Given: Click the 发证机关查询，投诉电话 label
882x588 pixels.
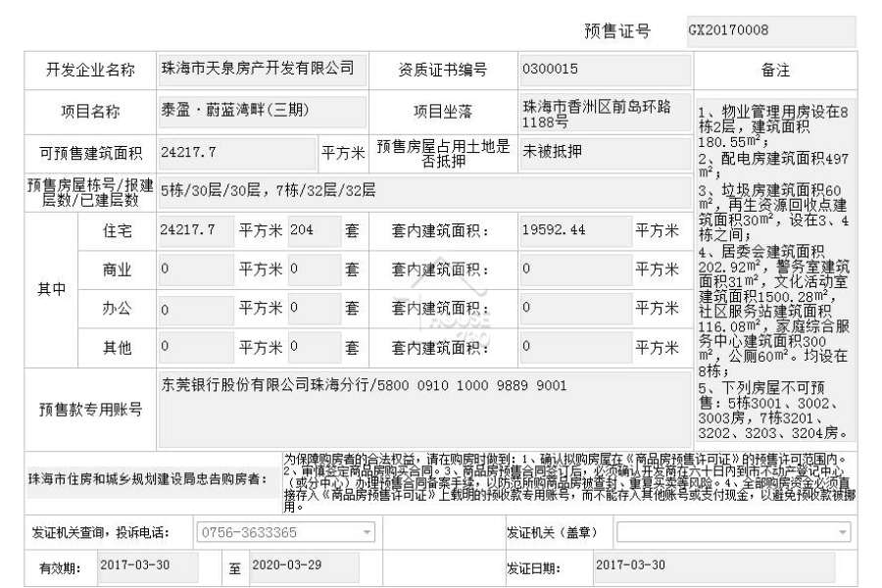Looking at the screenshot, I should [101, 532].
